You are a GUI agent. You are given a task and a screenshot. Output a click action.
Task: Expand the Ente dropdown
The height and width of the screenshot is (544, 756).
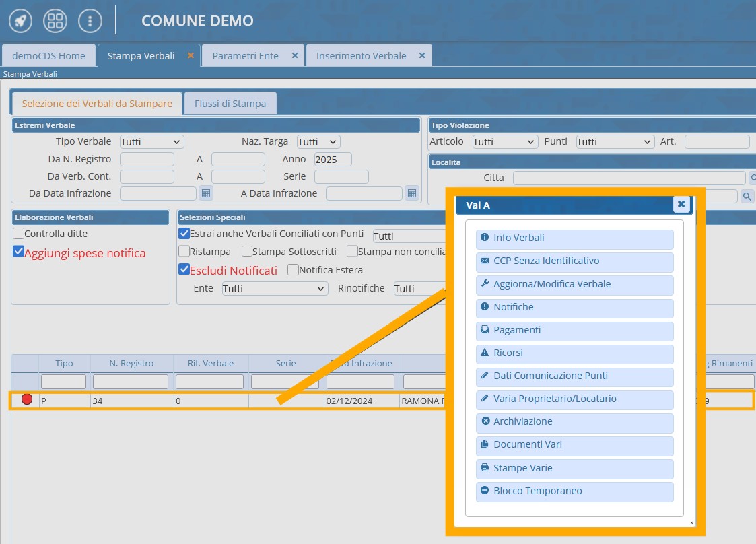275,288
